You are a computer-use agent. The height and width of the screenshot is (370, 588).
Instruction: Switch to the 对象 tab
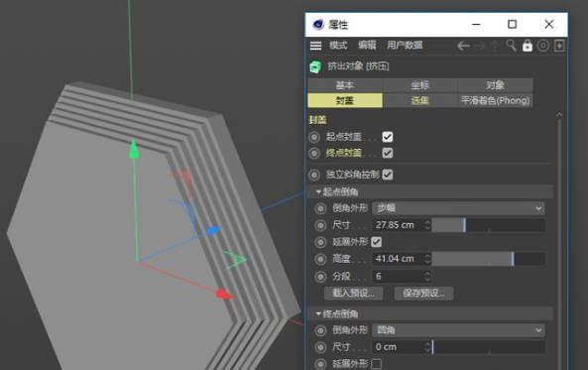click(496, 85)
